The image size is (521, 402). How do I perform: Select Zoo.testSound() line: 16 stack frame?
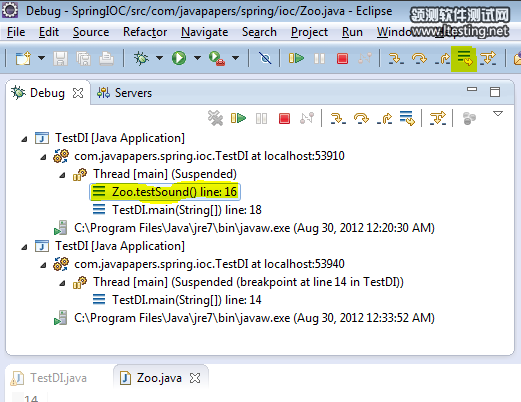[165, 192]
